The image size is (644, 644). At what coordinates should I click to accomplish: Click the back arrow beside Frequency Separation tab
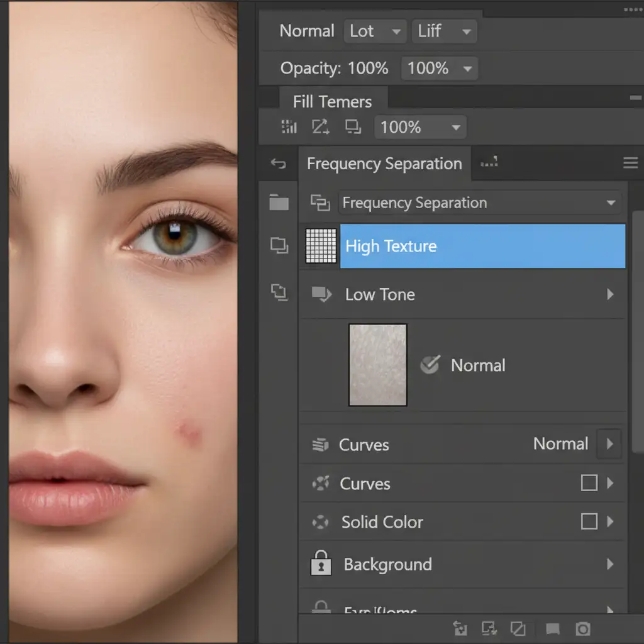pos(278,164)
